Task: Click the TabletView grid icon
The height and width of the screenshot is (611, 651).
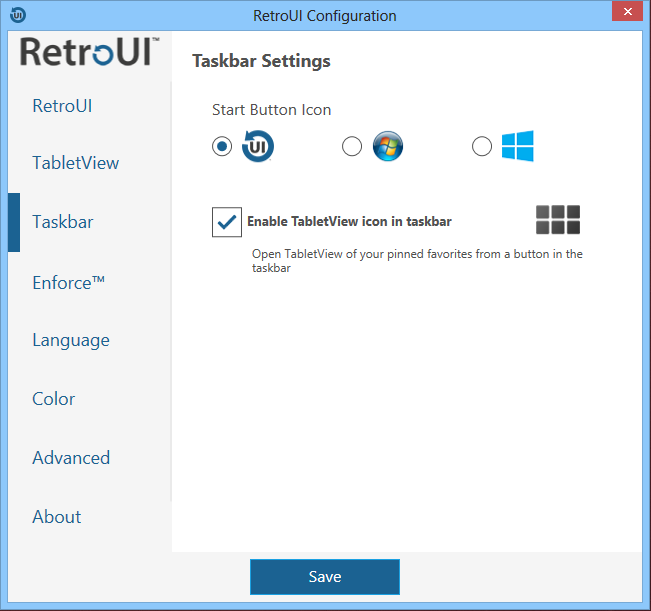Action: (557, 220)
